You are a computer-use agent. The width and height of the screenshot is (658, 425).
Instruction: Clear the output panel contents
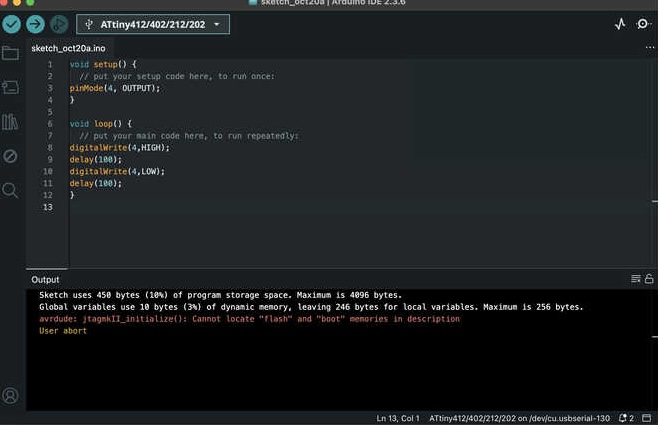click(635, 279)
